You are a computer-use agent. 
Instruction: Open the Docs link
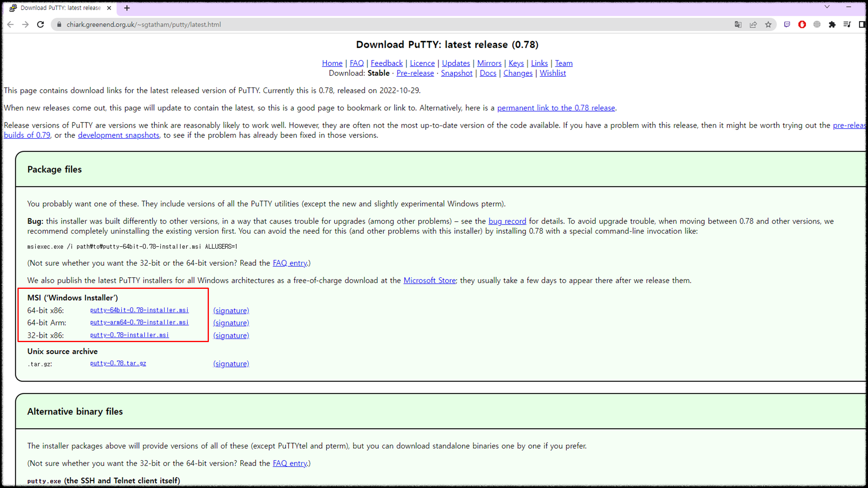pos(488,73)
